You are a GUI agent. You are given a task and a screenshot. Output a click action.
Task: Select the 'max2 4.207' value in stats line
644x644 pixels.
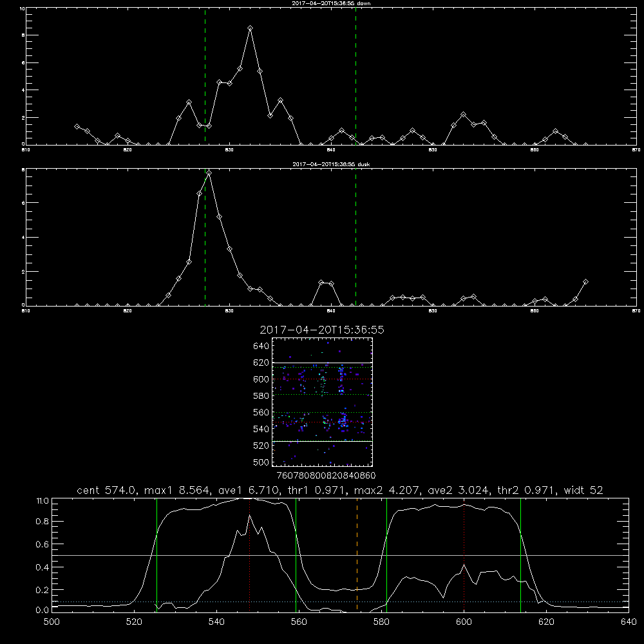(x=387, y=490)
